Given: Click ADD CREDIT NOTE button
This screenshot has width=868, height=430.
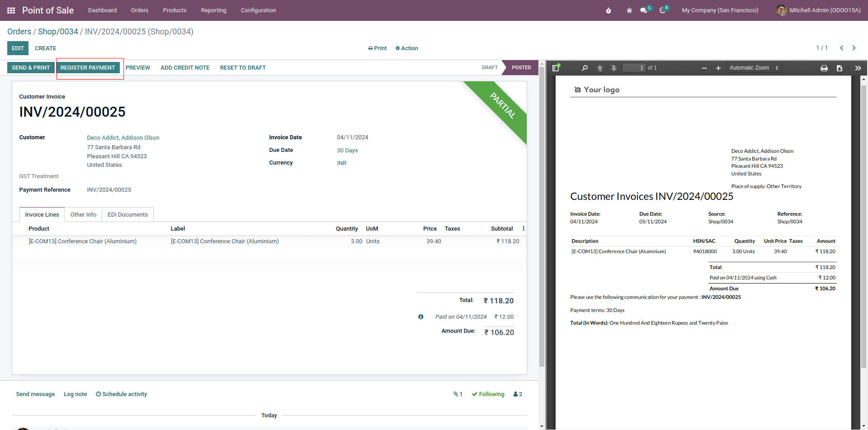Looking at the screenshot, I should pyautogui.click(x=185, y=68).
